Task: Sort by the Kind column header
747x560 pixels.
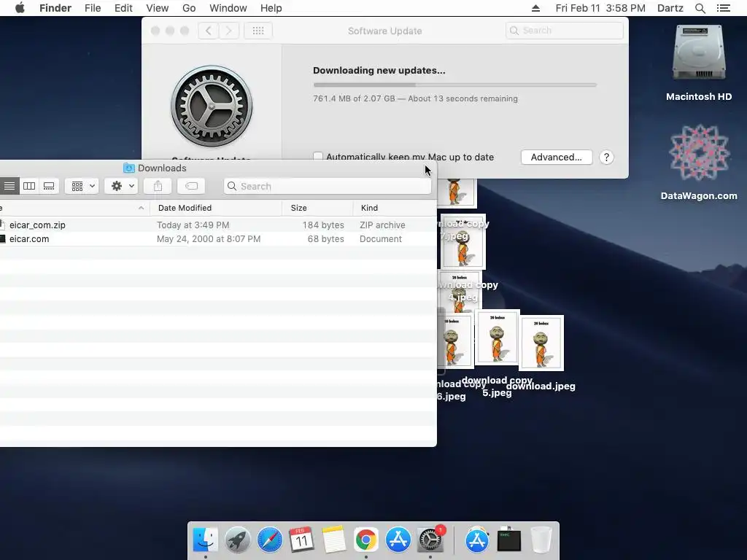Action: tap(369, 208)
